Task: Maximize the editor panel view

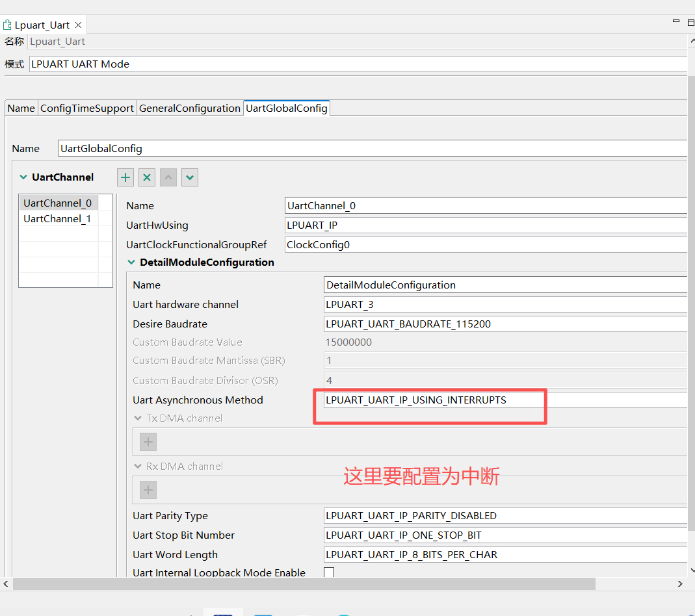Action: [691, 23]
